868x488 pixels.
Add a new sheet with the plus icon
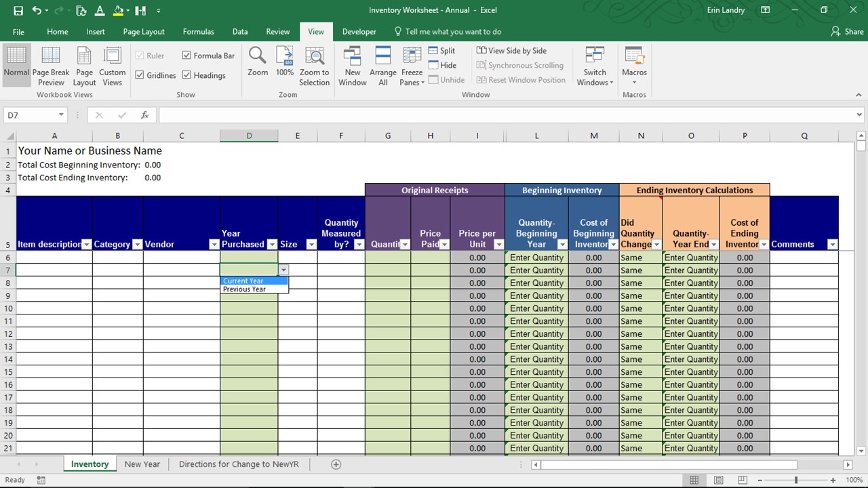336,464
